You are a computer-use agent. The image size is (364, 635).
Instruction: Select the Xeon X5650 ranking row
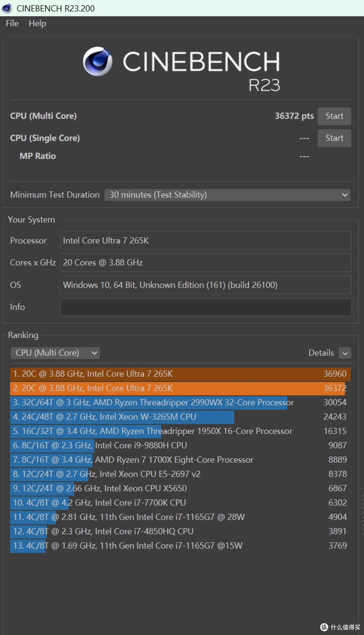180,489
